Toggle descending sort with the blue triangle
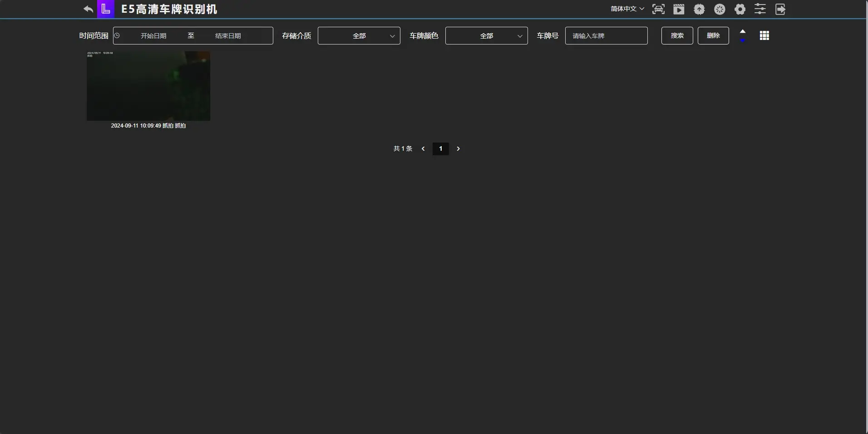Image resolution: width=868 pixels, height=434 pixels. [x=743, y=40]
